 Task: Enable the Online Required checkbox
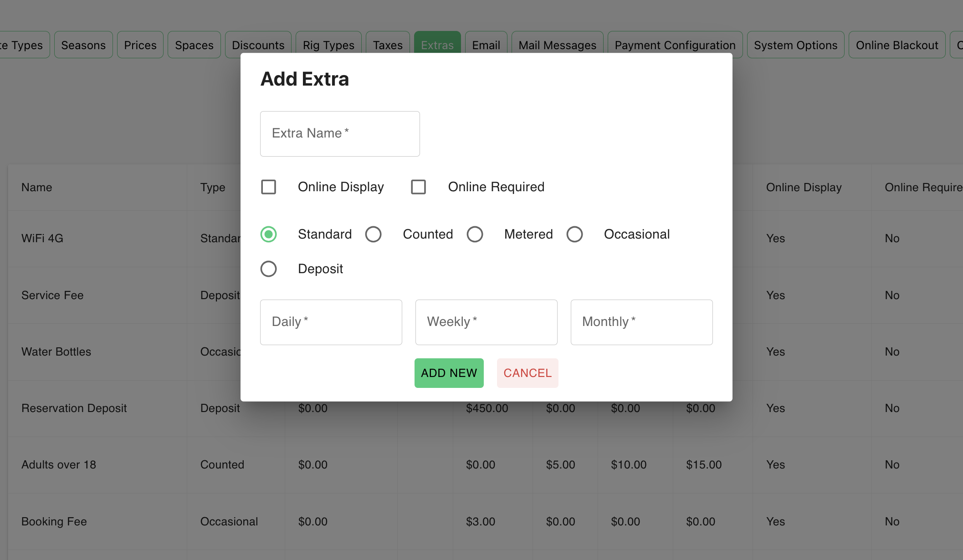418,187
